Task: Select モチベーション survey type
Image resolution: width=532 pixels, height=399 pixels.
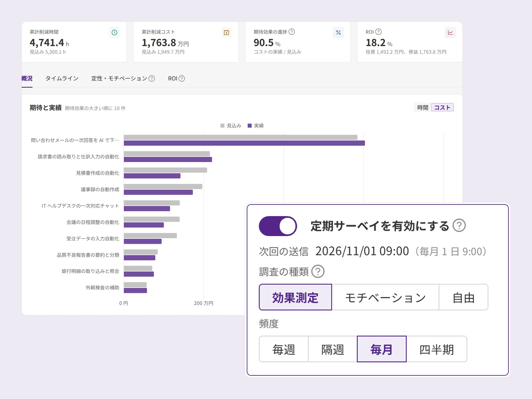Action: tap(385, 297)
